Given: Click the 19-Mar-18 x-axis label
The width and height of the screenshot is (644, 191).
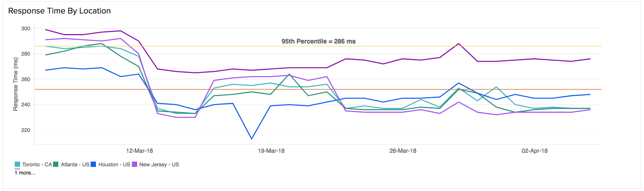Looking at the screenshot, I should pos(271,151).
